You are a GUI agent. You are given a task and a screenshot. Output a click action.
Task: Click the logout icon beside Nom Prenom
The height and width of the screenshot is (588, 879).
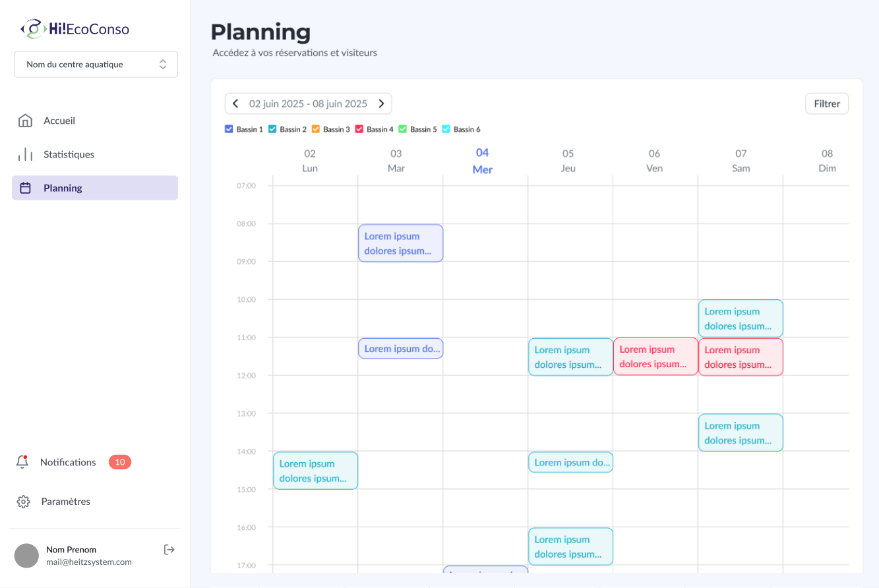pos(169,549)
